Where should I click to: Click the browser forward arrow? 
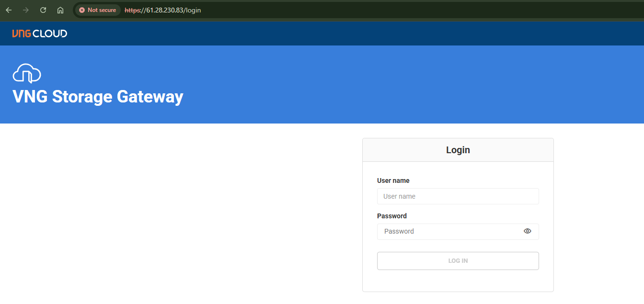coord(26,10)
